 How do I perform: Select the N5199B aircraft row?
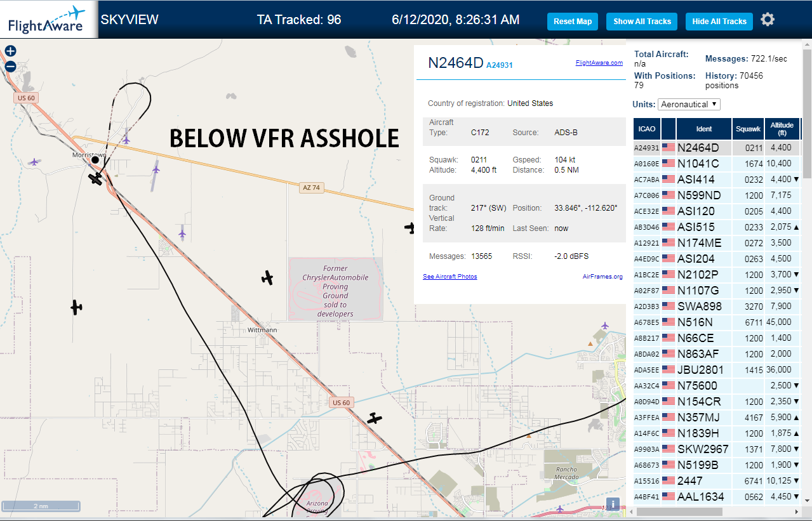pos(717,465)
